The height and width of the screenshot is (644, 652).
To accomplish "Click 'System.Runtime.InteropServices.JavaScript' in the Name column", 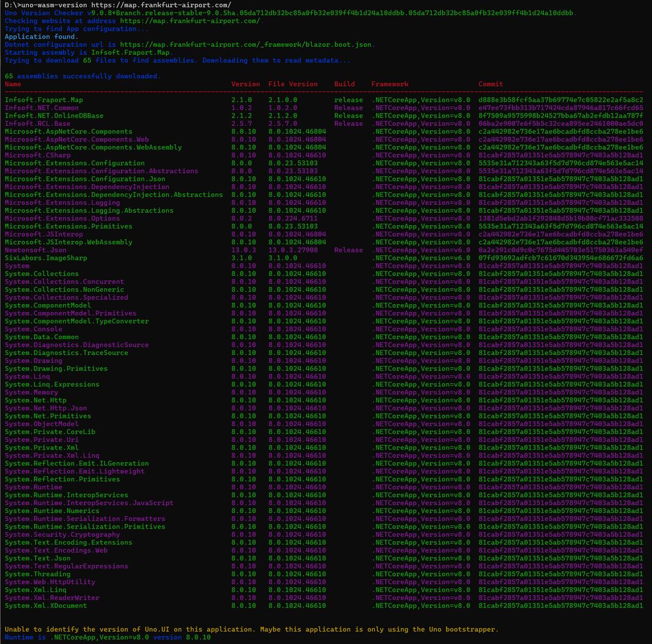I will 89,503.
